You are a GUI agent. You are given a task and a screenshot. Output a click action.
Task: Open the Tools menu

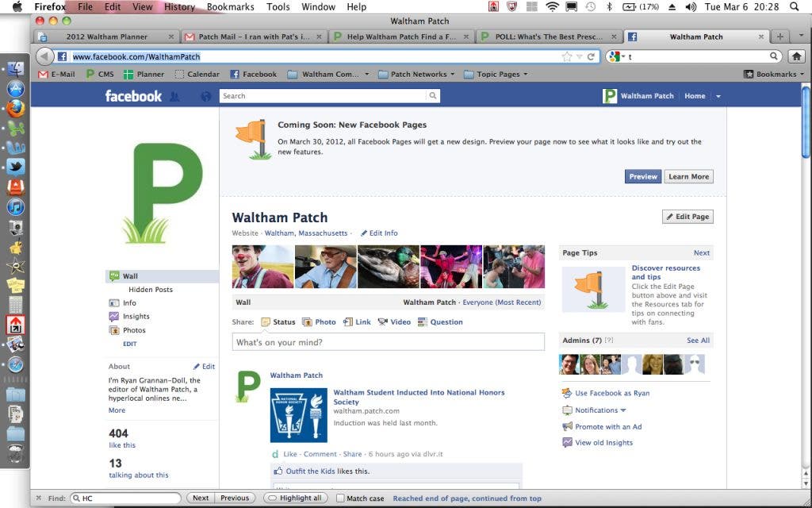coord(278,6)
